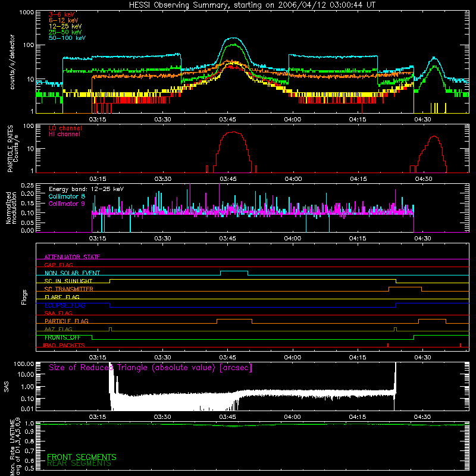This screenshot has width=476, height=476.
Task: Click the FRONTS OFF flag label
Action: pyautogui.click(x=62, y=337)
